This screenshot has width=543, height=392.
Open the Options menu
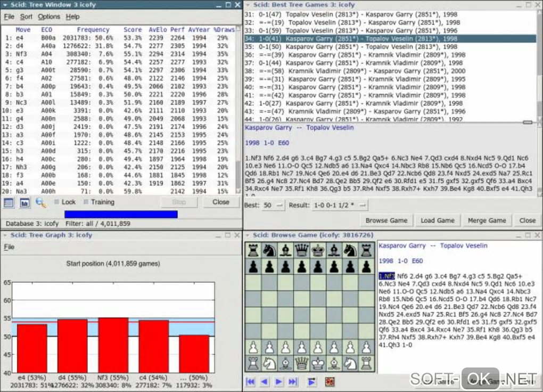49,17
